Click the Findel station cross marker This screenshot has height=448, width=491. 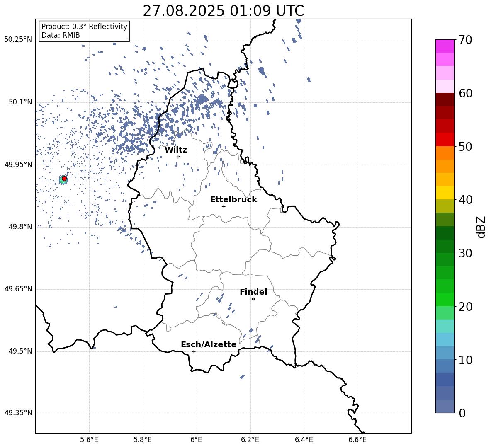[253, 299]
